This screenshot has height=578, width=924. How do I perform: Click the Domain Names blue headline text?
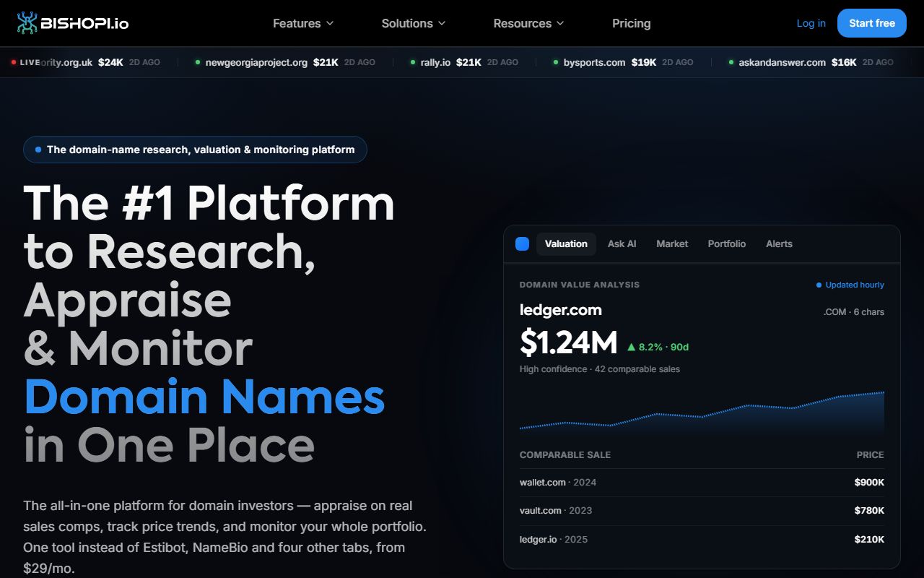[x=204, y=397]
